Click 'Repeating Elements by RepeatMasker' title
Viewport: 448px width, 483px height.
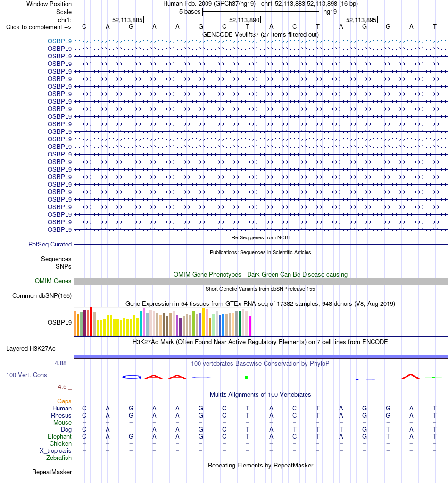[260, 465]
